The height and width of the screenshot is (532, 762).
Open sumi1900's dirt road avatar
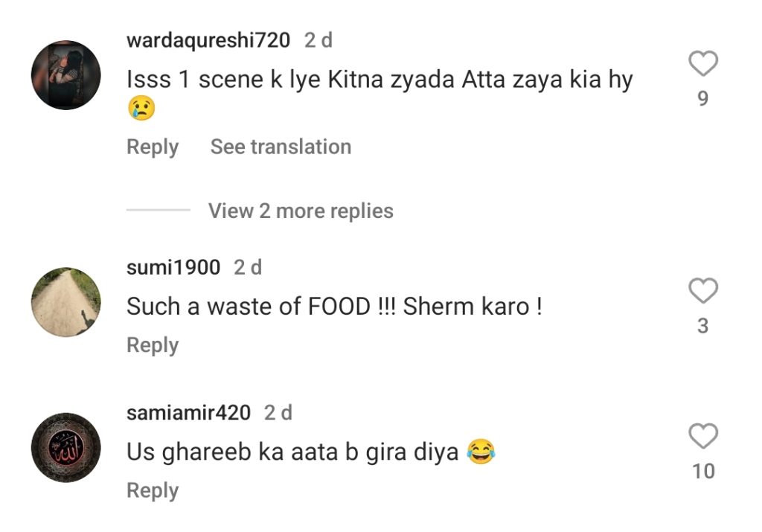pos(65,302)
